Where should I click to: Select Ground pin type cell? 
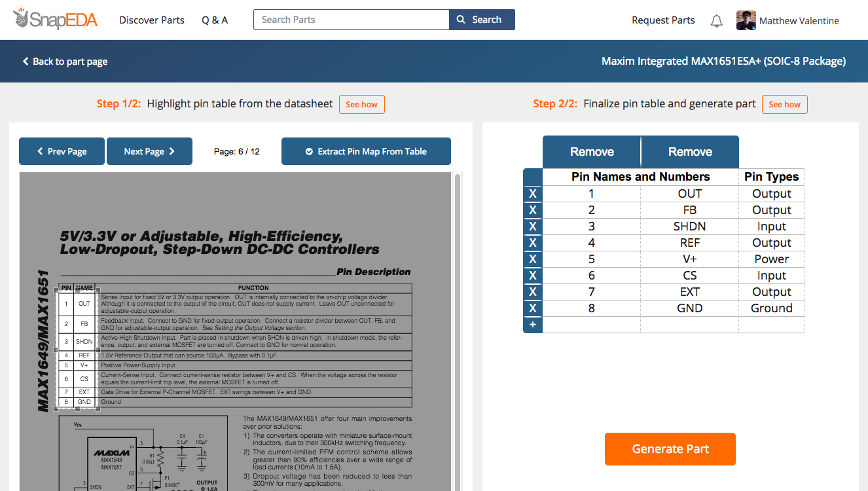[x=771, y=308]
